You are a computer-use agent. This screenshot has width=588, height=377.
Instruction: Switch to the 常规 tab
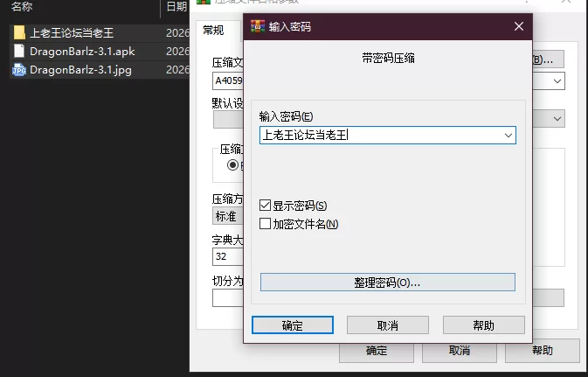tap(213, 30)
